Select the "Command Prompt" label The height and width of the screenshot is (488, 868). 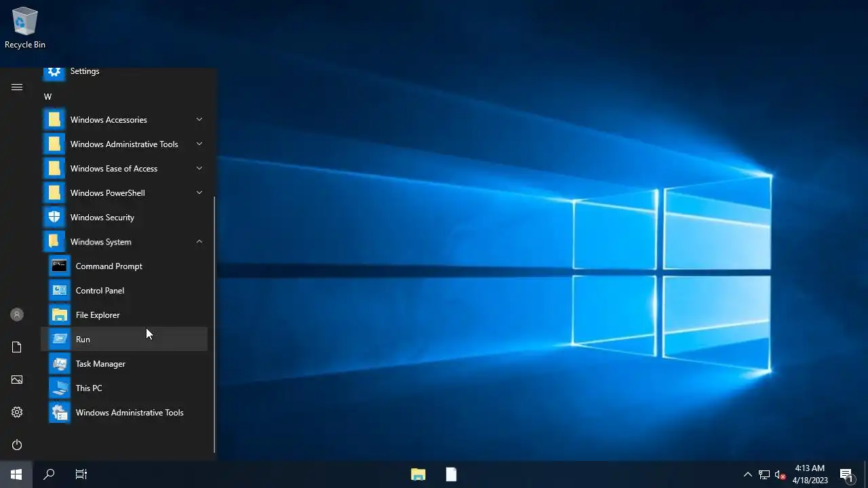pos(109,266)
